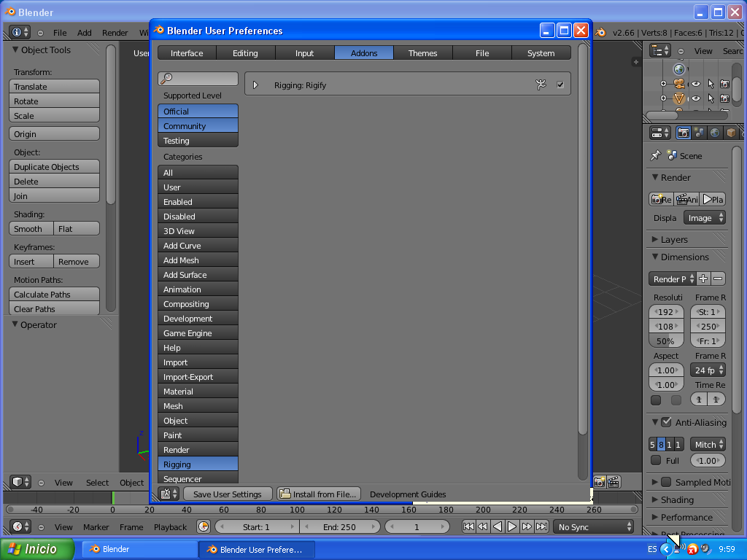Switch to the Interface preferences tab
The image size is (747, 560).
(x=187, y=52)
